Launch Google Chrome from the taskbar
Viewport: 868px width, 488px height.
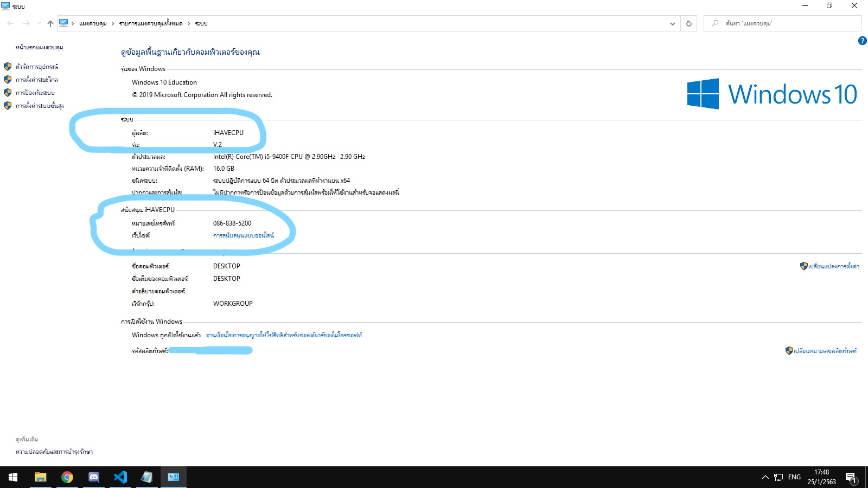click(67, 477)
